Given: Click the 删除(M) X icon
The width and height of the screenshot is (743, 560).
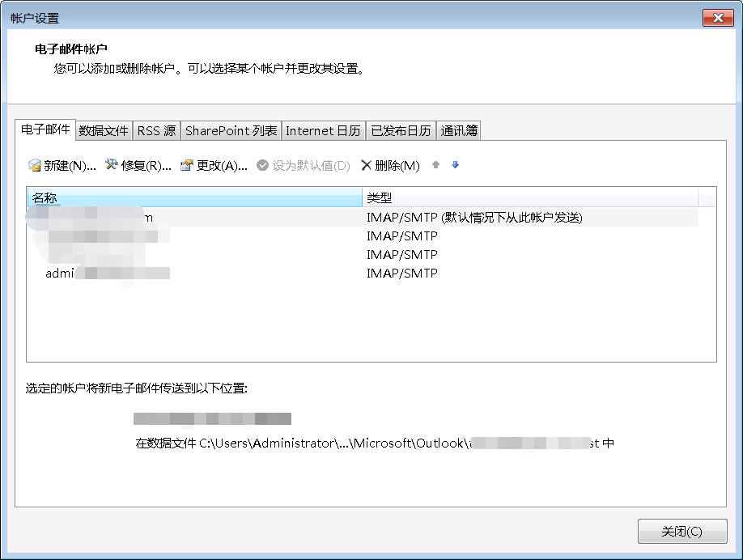Looking at the screenshot, I should 366,165.
